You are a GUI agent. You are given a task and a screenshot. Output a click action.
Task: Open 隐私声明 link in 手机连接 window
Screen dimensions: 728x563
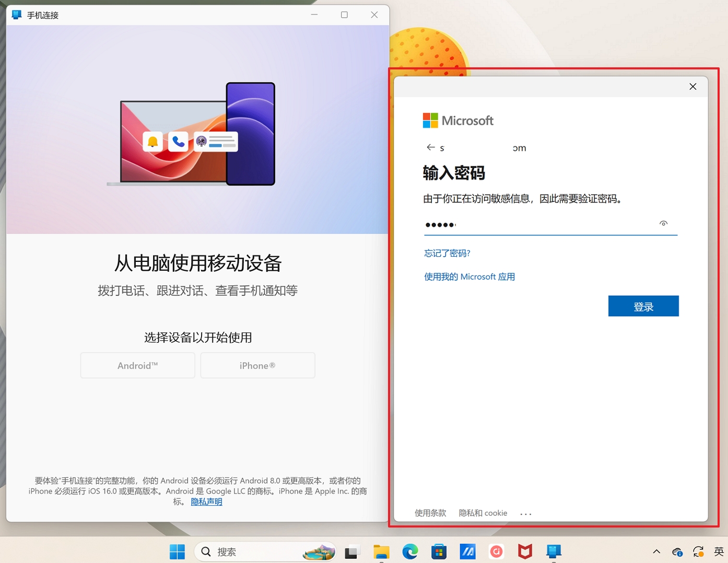pos(206,501)
